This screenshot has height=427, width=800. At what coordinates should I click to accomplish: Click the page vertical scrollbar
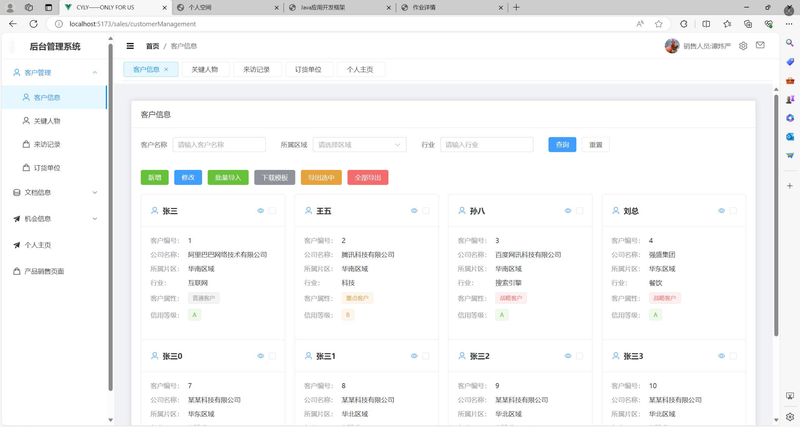click(776, 214)
